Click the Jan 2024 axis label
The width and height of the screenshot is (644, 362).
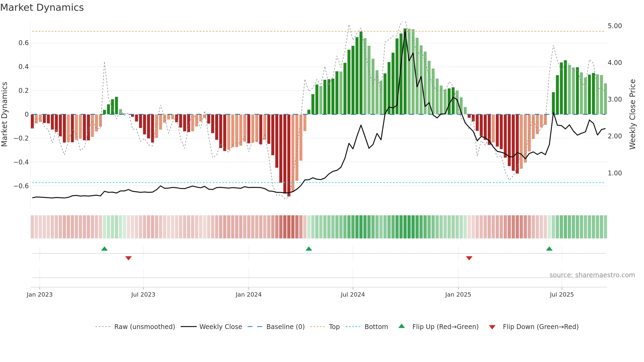248,294
